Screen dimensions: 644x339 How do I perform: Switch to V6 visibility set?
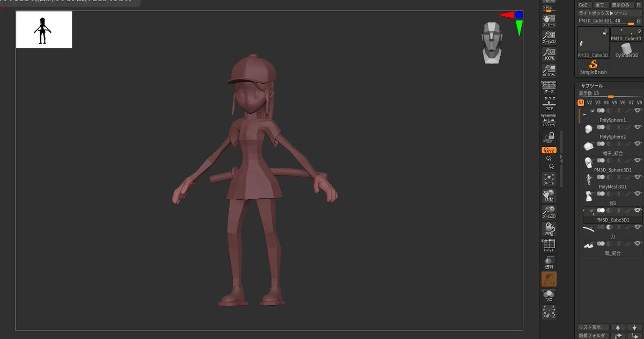pos(623,103)
